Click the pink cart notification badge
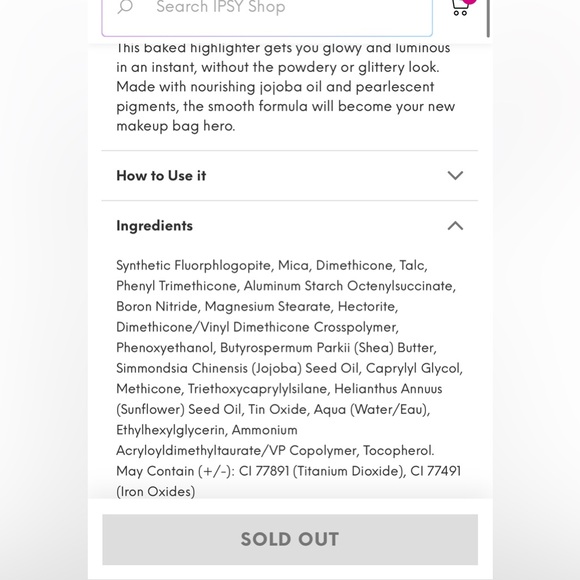Image resolution: width=580 pixels, height=580 pixels. pyautogui.click(x=469, y=1)
